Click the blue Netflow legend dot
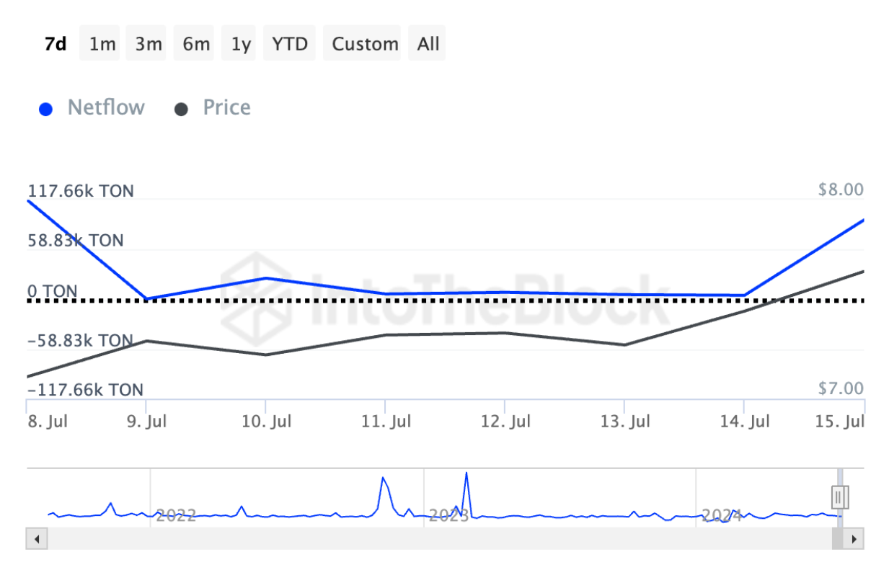 click(46, 110)
